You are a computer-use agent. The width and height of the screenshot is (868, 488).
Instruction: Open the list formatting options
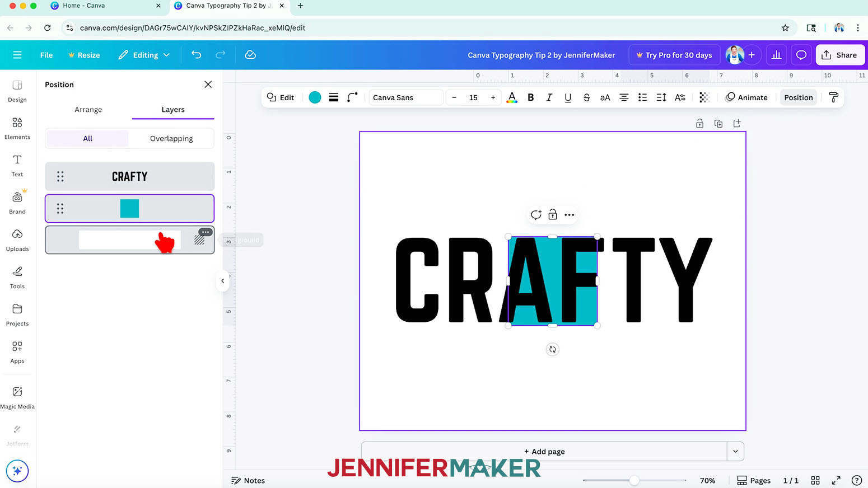click(x=642, y=97)
